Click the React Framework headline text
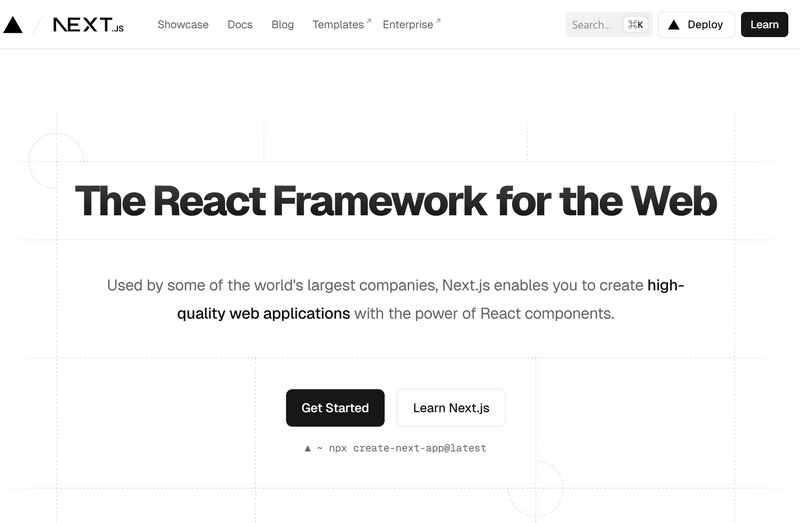Screen dimensions: 800x523 pos(396,201)
